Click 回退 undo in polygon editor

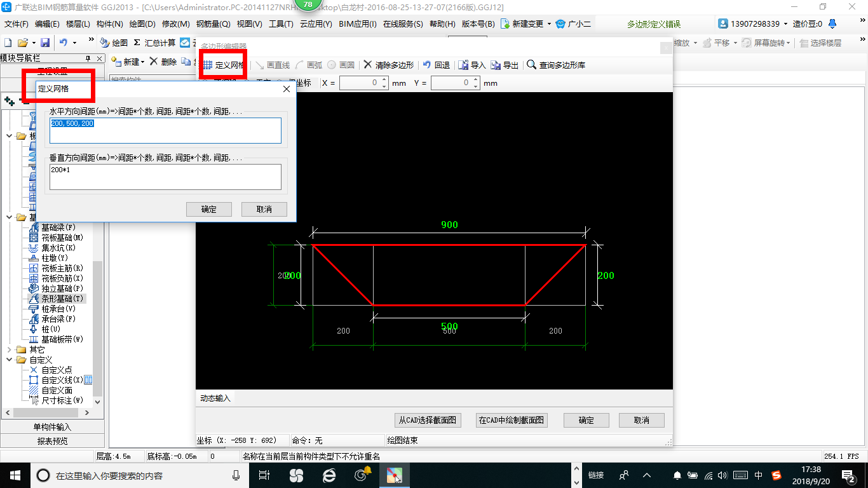coord(437,65)
